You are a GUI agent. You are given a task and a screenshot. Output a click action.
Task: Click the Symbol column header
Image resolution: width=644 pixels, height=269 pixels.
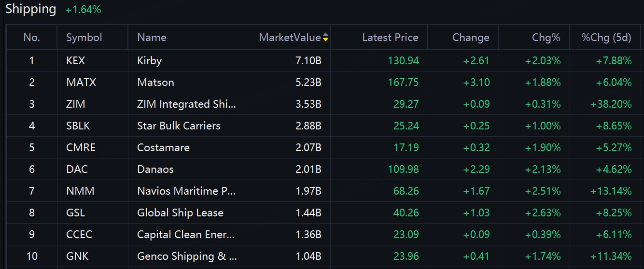tap(84, 38)
